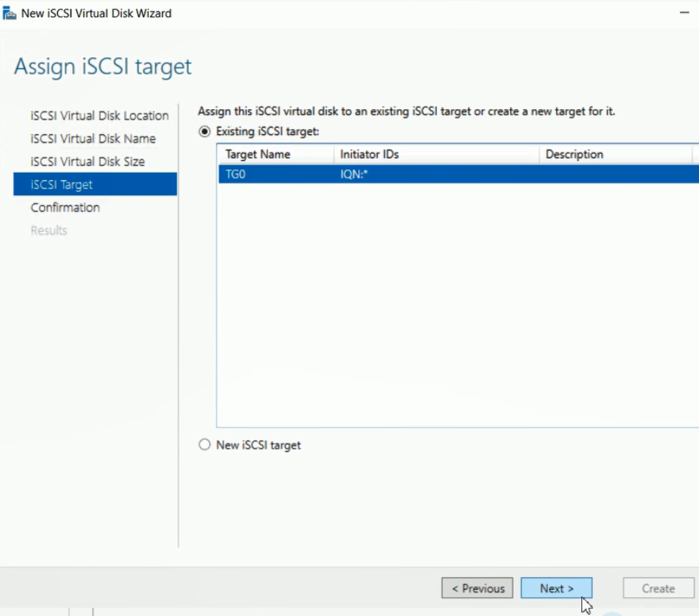This screenshot has height=616, width=699.
Task: Click the IQN:* initiator ID cell
Action: coord(354,174)
